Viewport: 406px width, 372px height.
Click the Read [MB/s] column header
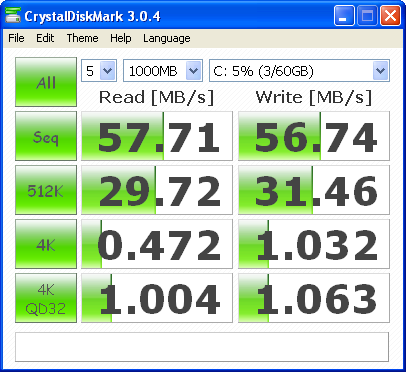click(x=156, y=97)
